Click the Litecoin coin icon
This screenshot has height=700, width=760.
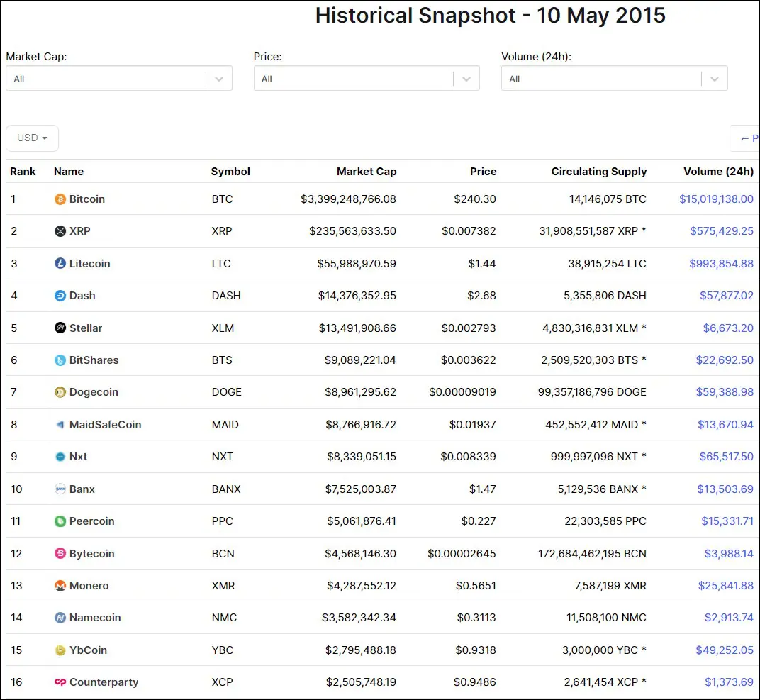[60, 263]
